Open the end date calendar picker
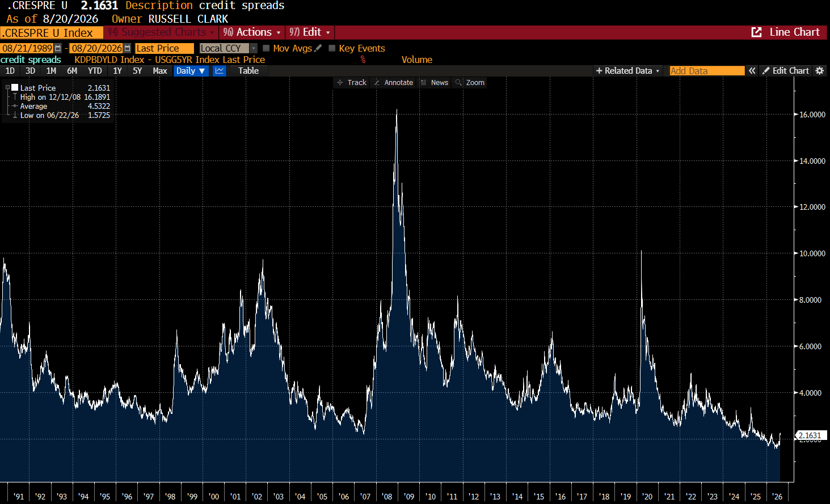The image size is (830, 504). click(127, 48)
